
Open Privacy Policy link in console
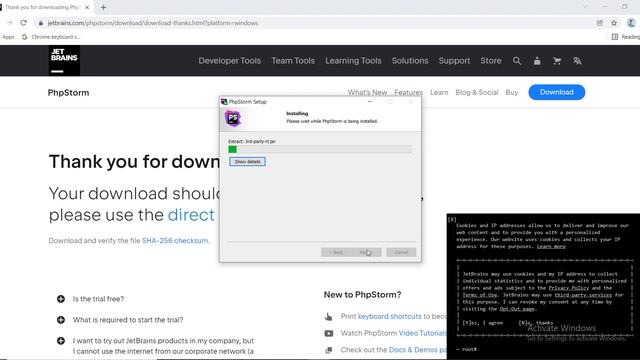coord(569,288)
